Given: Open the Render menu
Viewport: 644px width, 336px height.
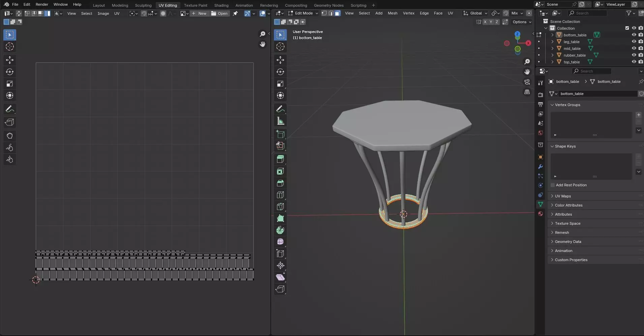Looking at the screenshot, I should coord(42,4).
